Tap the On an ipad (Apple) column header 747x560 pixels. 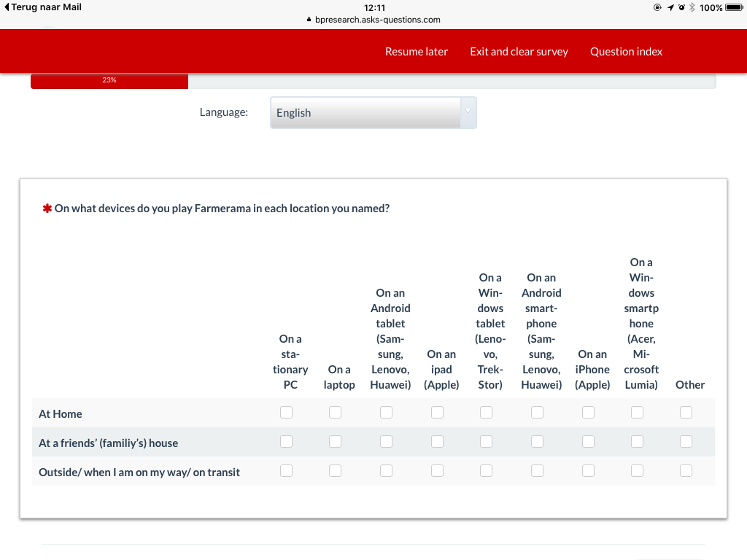coord(441,370)
